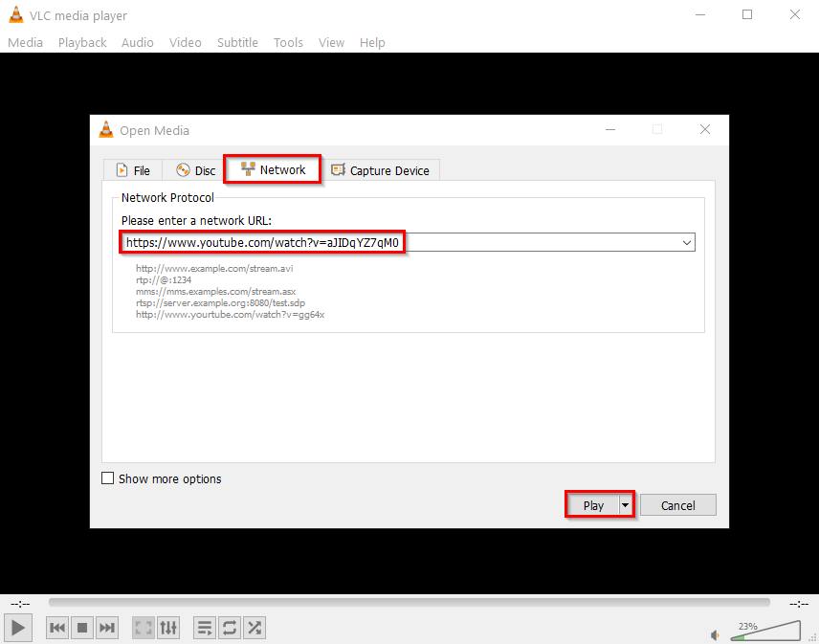Open the Playback menu
Screen dimensions: 819x644
coord(82,42)
